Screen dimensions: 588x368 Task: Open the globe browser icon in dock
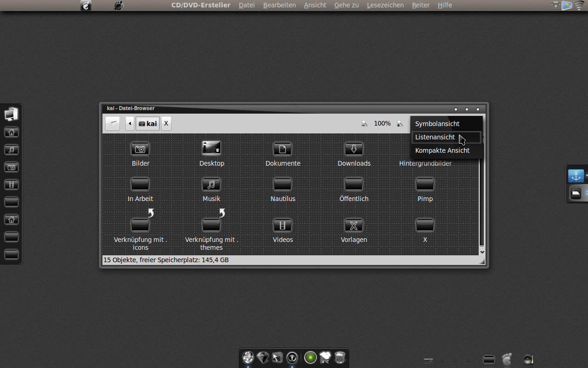[248, 357]
